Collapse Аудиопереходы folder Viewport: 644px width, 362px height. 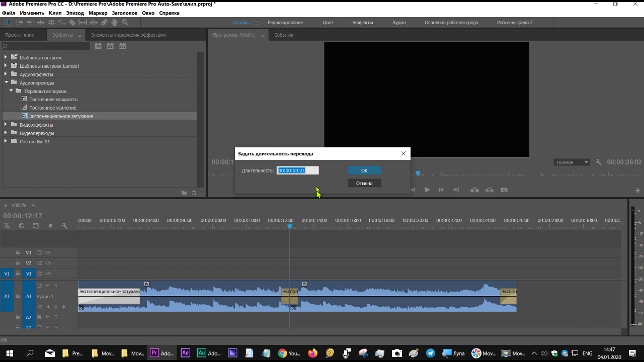[x=6, y=82]
